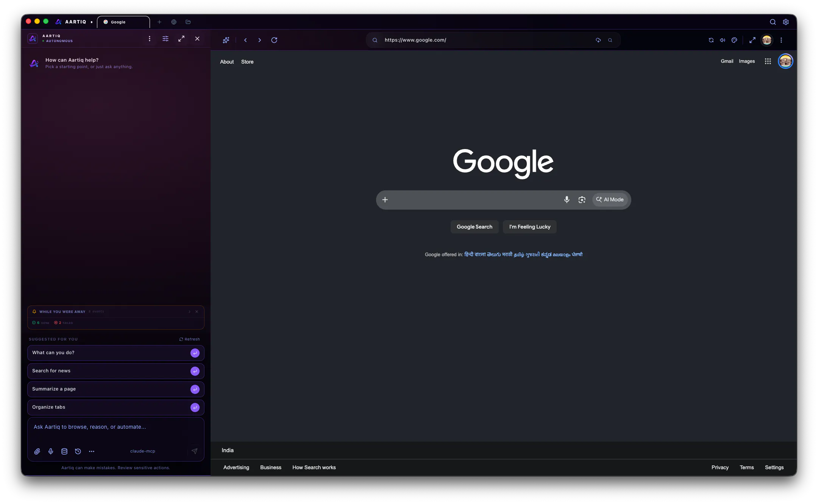818x504 pixels.
Task: Open Google's About link
Action: tap(227, 62)
